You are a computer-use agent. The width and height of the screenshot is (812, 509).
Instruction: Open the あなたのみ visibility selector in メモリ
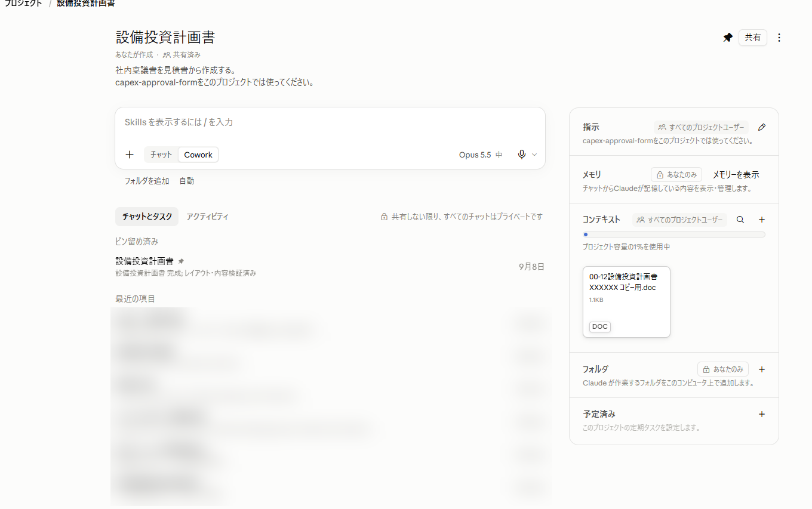(676, 175)
